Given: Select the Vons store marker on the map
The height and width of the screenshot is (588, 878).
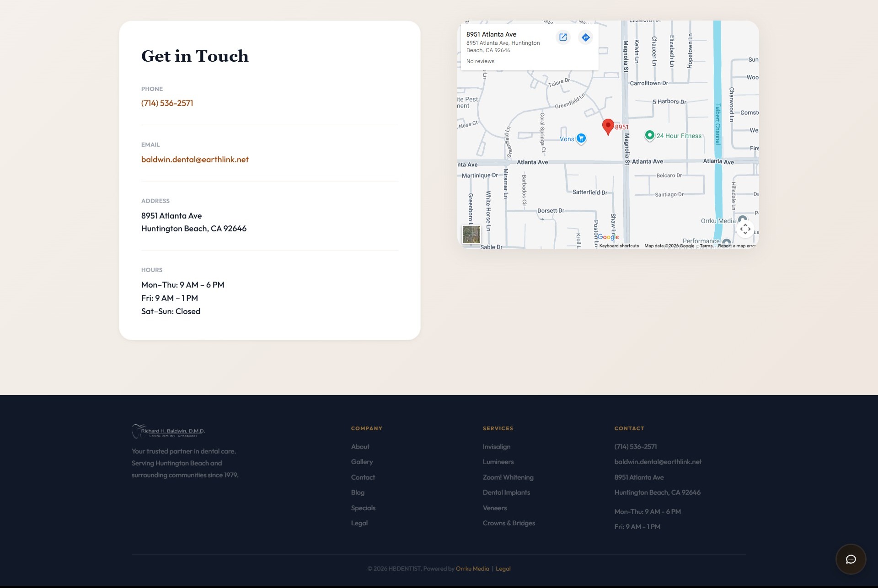Looking at the screenshot, I should click(x=581, y=138).
